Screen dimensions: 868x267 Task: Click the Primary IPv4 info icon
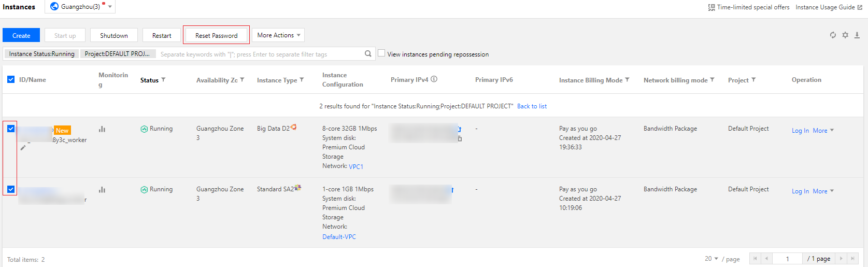[x=434, y=79]
